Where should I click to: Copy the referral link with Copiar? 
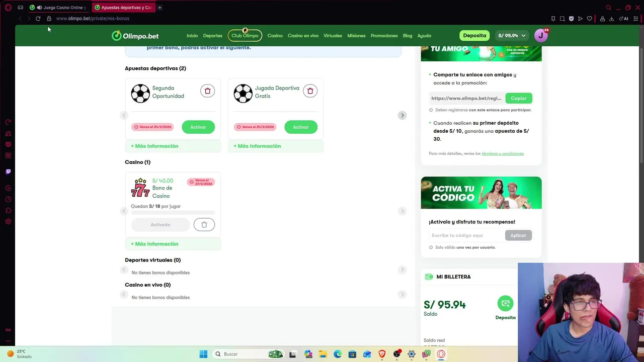518,98
